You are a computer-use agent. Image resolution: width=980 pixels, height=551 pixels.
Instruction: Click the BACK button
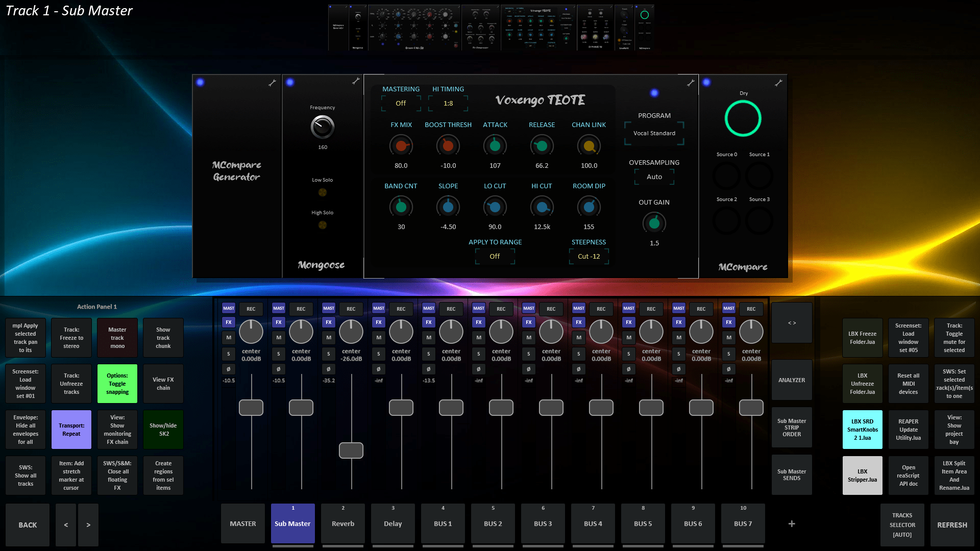[28, 525]
